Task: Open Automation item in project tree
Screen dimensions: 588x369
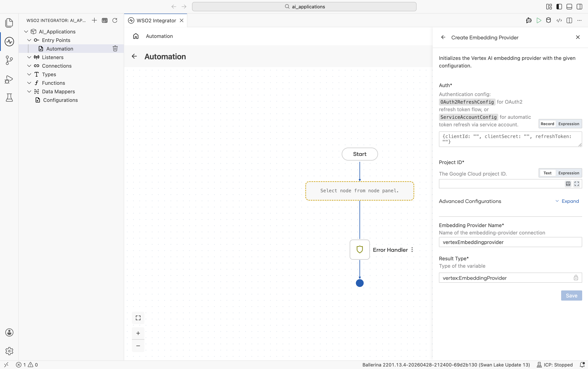Action: pos(60,49)
